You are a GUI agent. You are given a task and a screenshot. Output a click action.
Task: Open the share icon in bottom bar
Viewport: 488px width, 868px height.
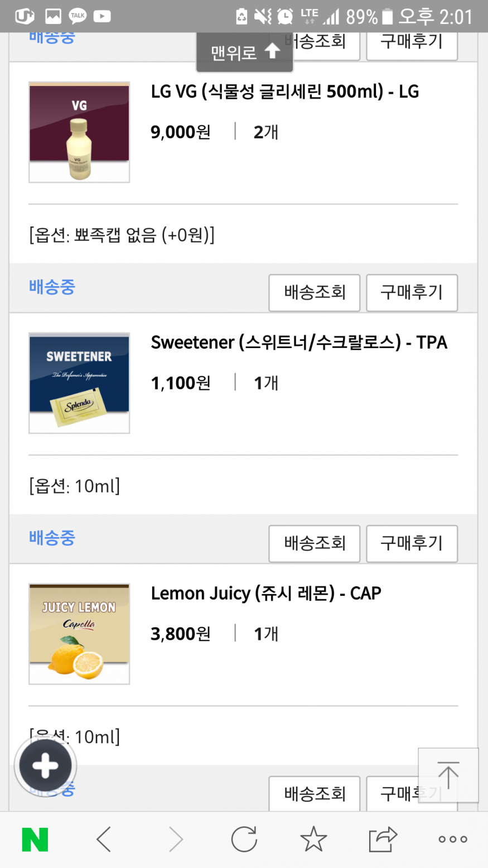pos(383,839)
